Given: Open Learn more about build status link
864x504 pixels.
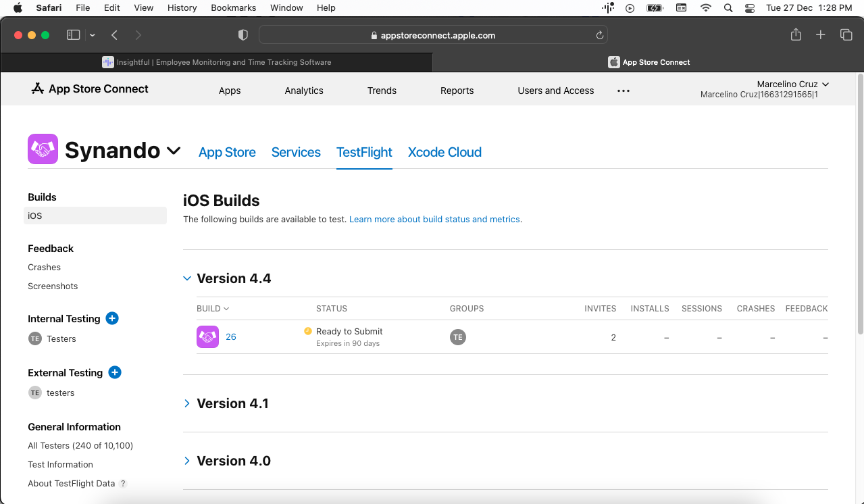Looking at the screenshot, I should click(434, 220).
